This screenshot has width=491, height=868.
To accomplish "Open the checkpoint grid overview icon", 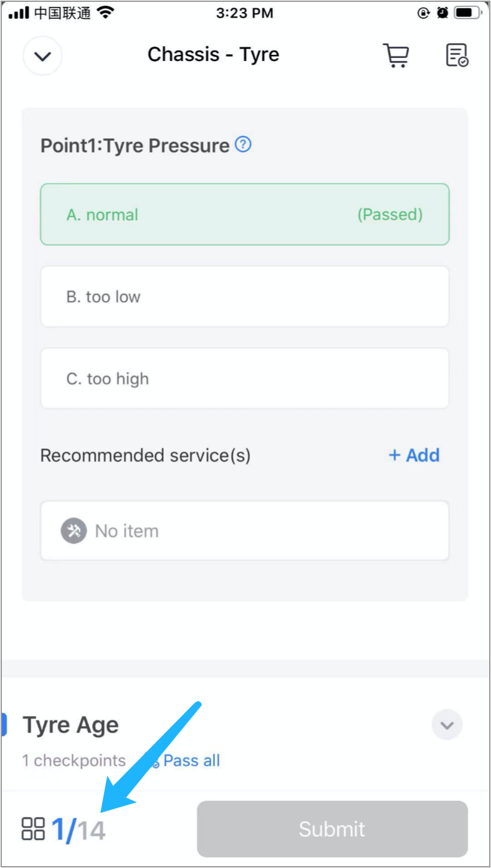I will 33,829.
